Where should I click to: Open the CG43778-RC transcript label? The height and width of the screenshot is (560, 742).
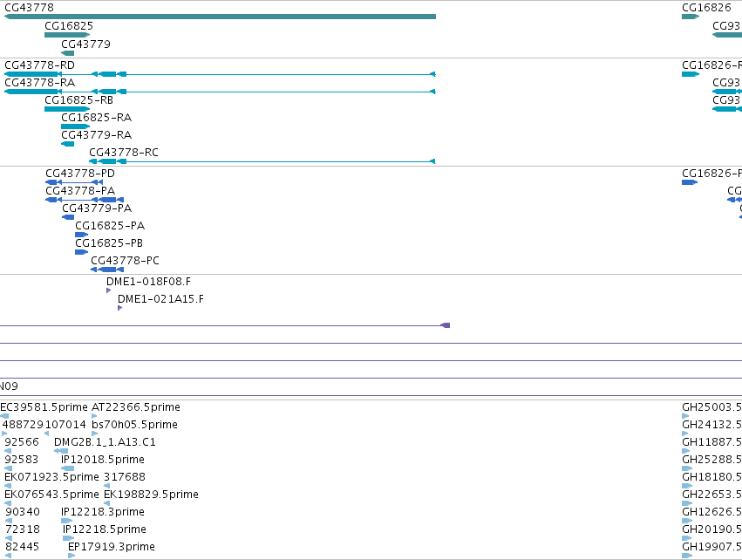(x=124, y=153)
